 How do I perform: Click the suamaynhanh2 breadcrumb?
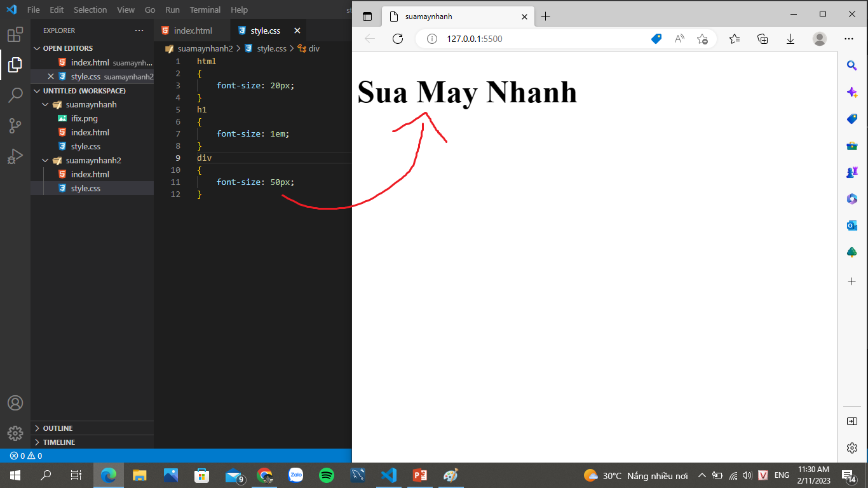click(x=205, y=48)
